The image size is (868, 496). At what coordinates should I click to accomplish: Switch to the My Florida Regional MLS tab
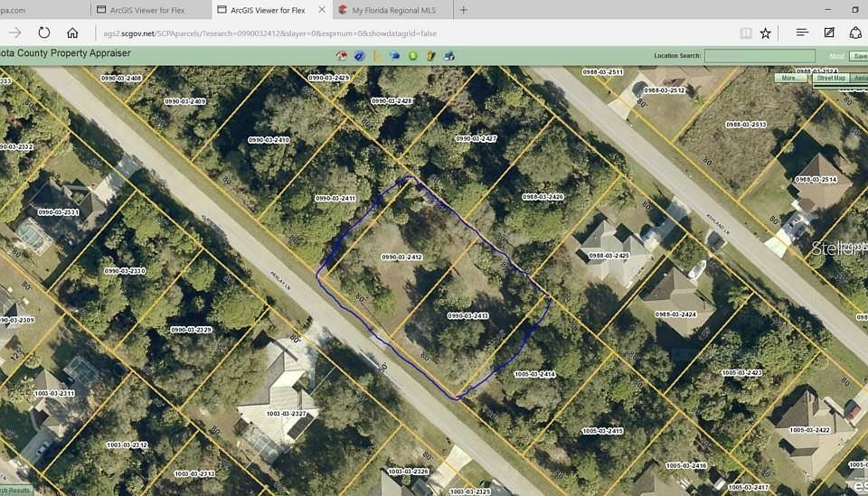tap(393, 10)
